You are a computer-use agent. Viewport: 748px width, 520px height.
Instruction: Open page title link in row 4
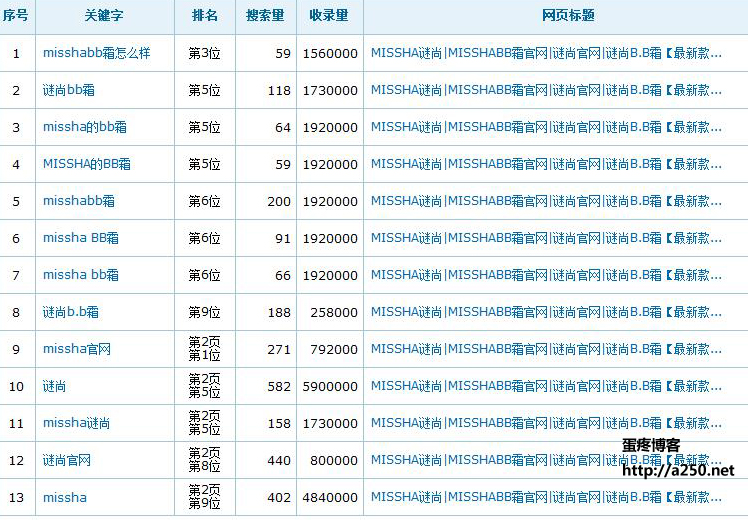pyautogui.click(x=546, y=164)
